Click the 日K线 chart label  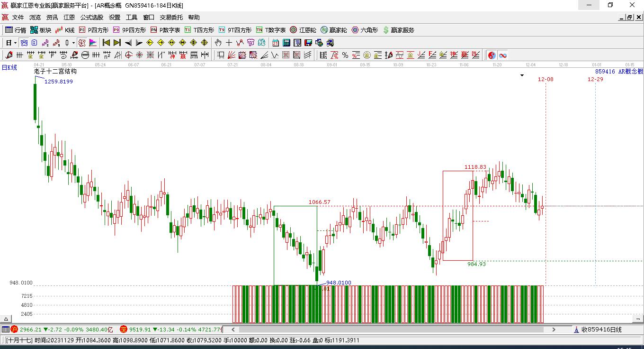[x=9, y=68]
